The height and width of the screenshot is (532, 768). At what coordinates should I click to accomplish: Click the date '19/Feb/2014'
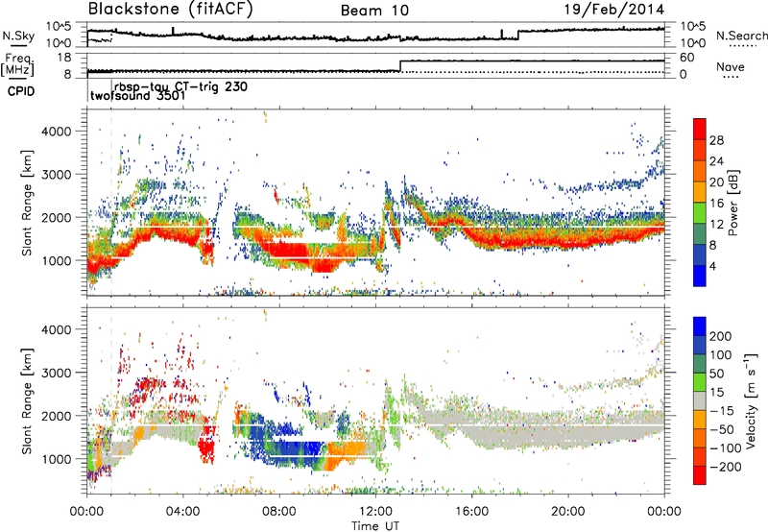pyautogui.click(x=614, y=10)
